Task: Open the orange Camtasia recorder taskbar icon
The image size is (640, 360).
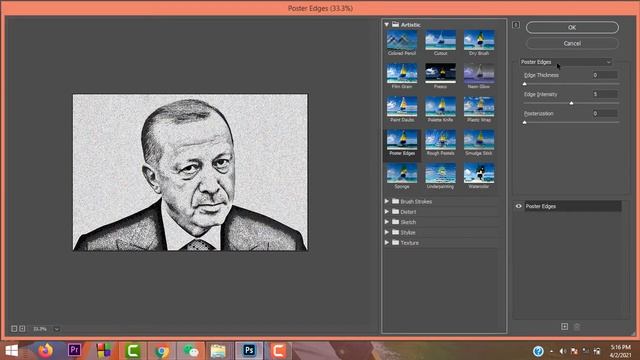Action: coord(279,350)
